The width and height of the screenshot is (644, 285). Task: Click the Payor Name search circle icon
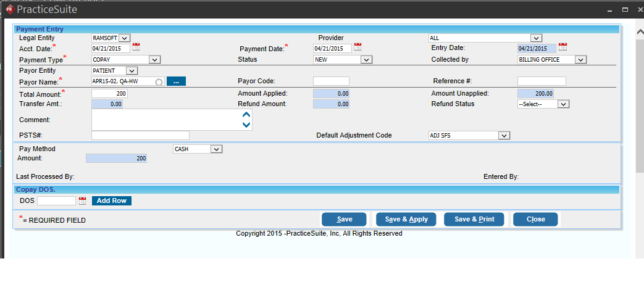point(159,81)
